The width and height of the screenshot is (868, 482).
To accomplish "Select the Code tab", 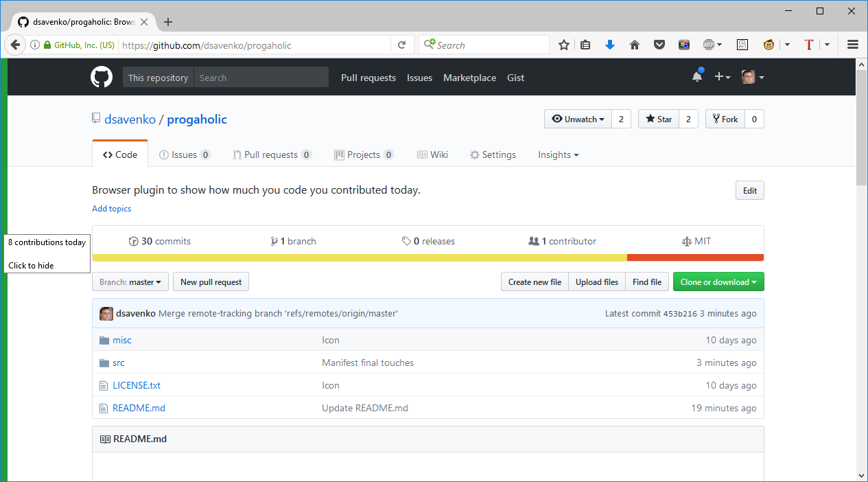I will 120,155.
